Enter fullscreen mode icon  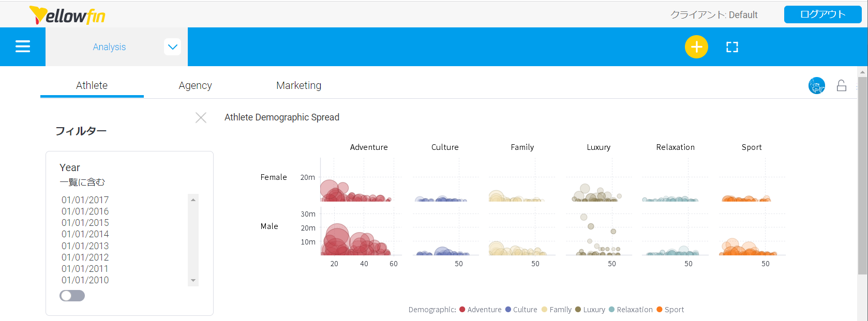tap(732, 47)
